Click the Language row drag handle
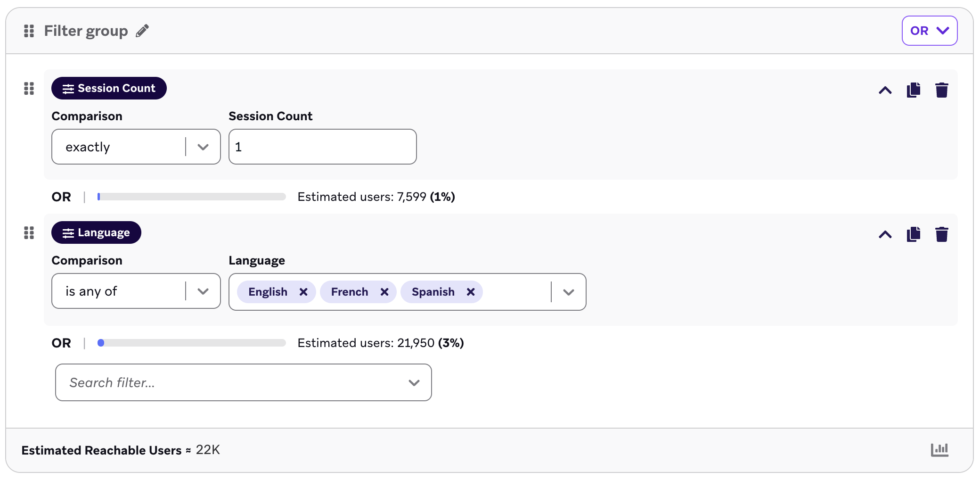The height and width of the screenshot is (480, 980). pyautogui.click(x=29, y=233)
